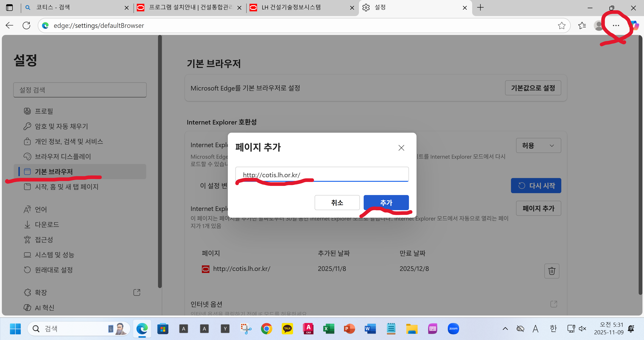This screenshot has width=644, height=340.
Task: Click the favorites star in address bar
Action: tap(561, 25)
